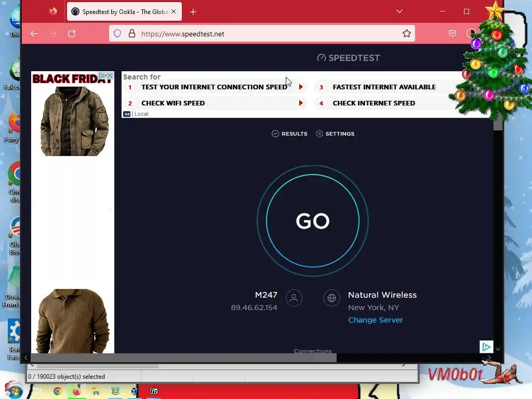Click the SPEEDTEST logo
Viewport: 532px width, 399px height.
349,58
